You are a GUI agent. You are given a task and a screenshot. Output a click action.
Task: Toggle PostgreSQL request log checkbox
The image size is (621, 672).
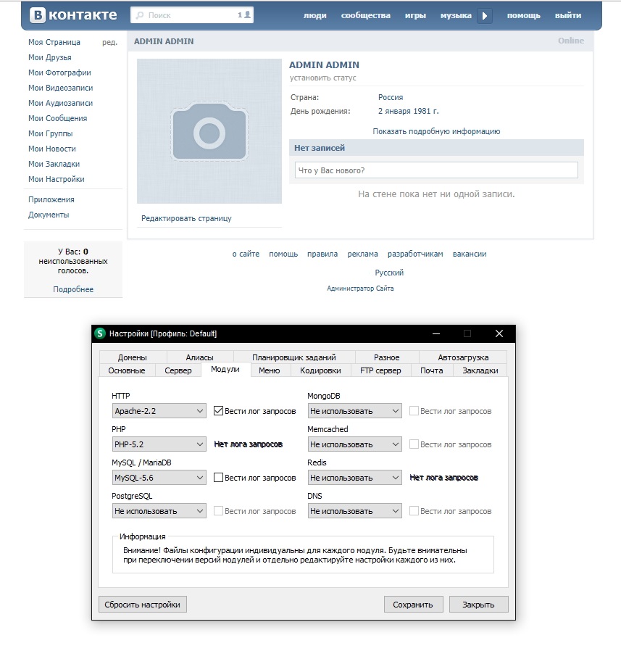pos(218,511)
